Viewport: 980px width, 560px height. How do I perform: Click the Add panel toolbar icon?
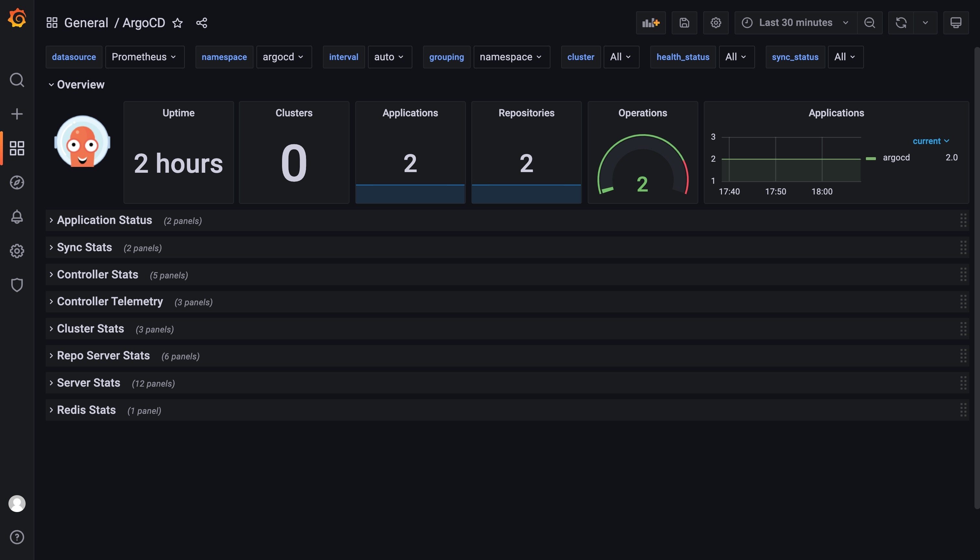651,23
